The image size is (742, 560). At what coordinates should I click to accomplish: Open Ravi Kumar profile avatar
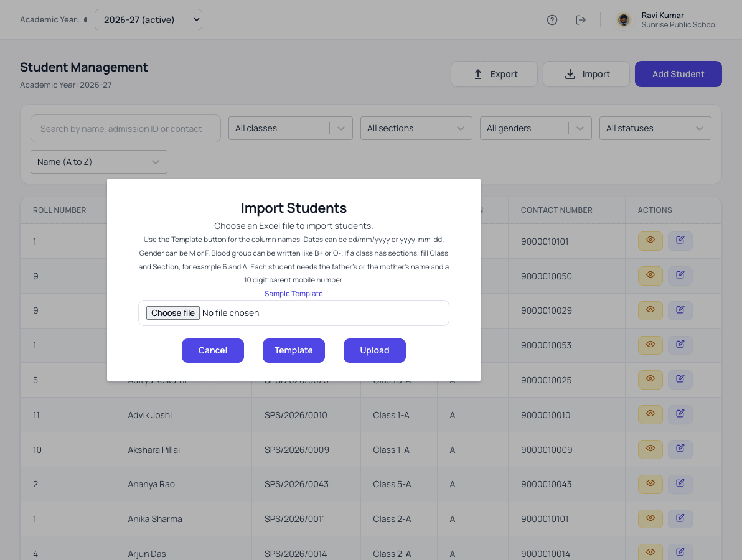click(624, 20)
